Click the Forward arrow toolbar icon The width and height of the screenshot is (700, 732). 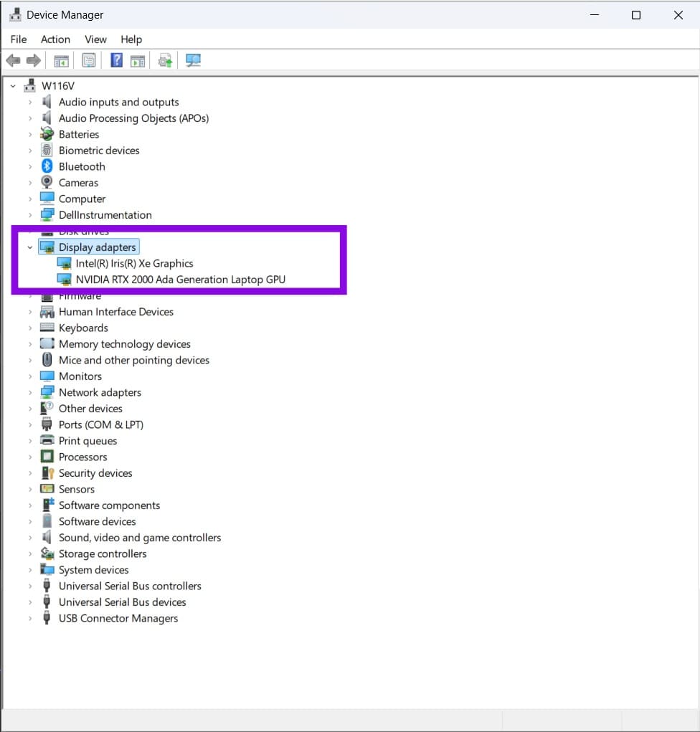(34, 60)
